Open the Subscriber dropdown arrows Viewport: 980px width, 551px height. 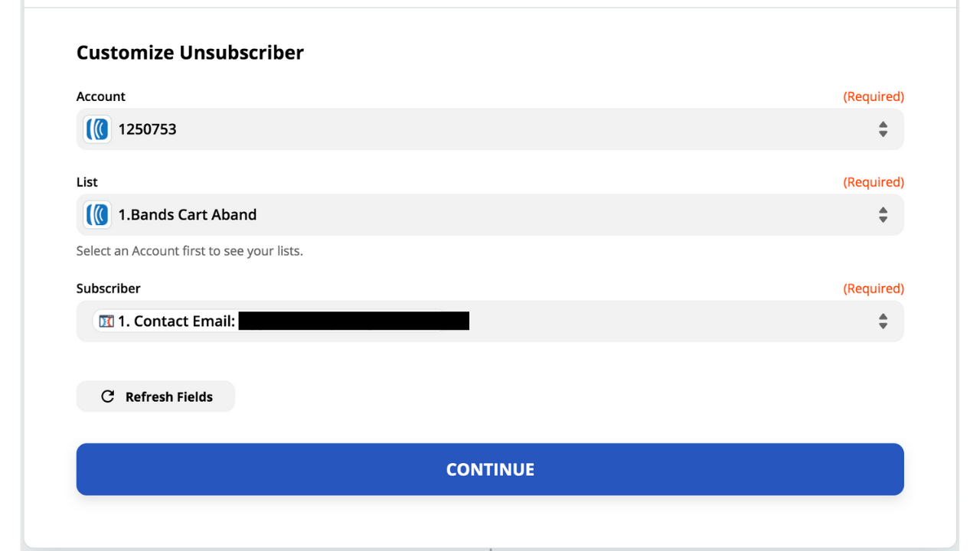tap(883, 321)
